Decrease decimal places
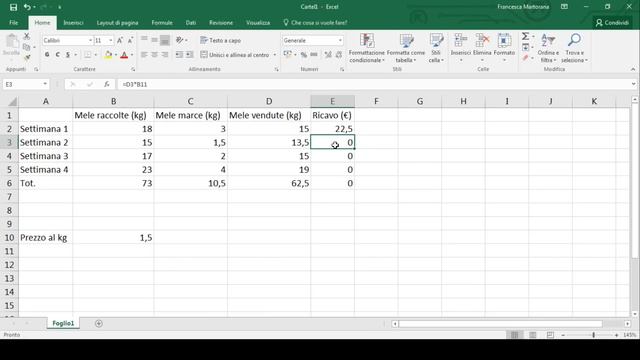The image size is (640, 360). click(338, 55)
